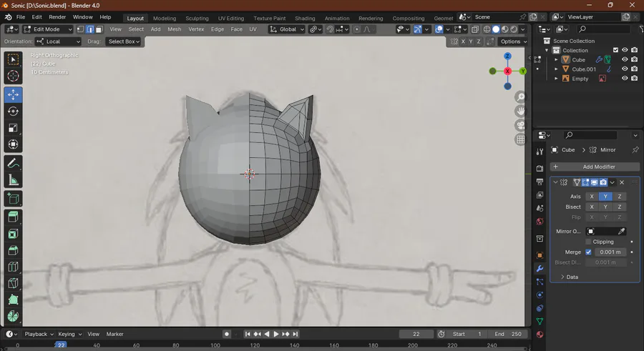Switch perspective/orthographic grid icon
Screen dimensions: 644x351
click(520, 139)
